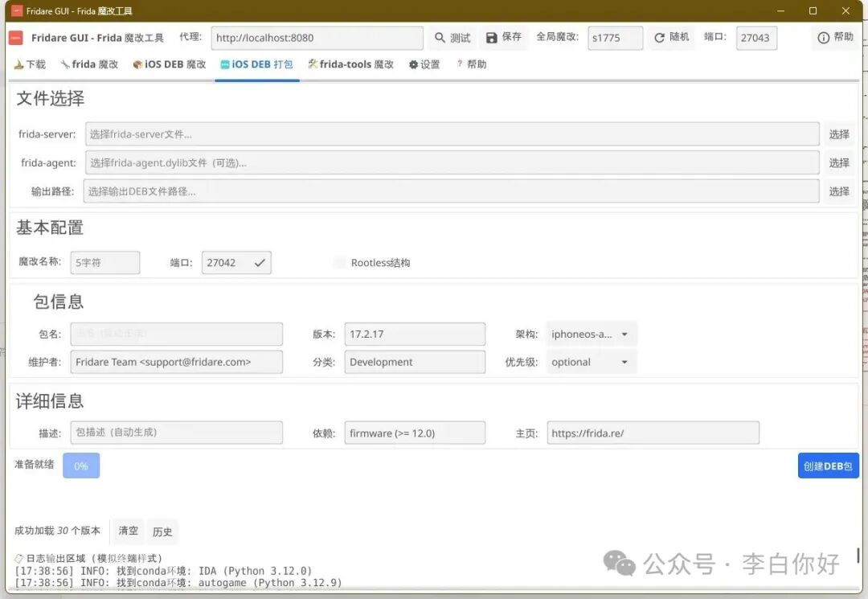Screen dimensions: 868x599
Task: Edit the 全局魔改 s1775 field
Action: (615, 38)
